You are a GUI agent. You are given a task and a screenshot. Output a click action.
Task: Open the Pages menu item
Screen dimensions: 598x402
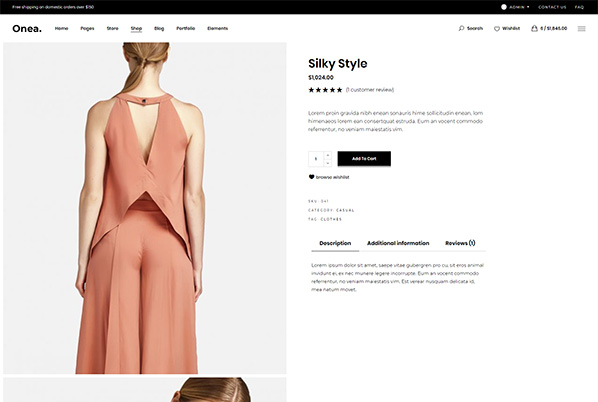click(87, 29)
